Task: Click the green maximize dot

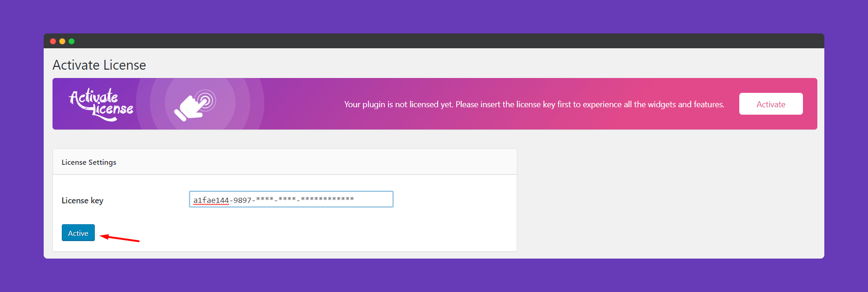Action: (x=72, y=41)
